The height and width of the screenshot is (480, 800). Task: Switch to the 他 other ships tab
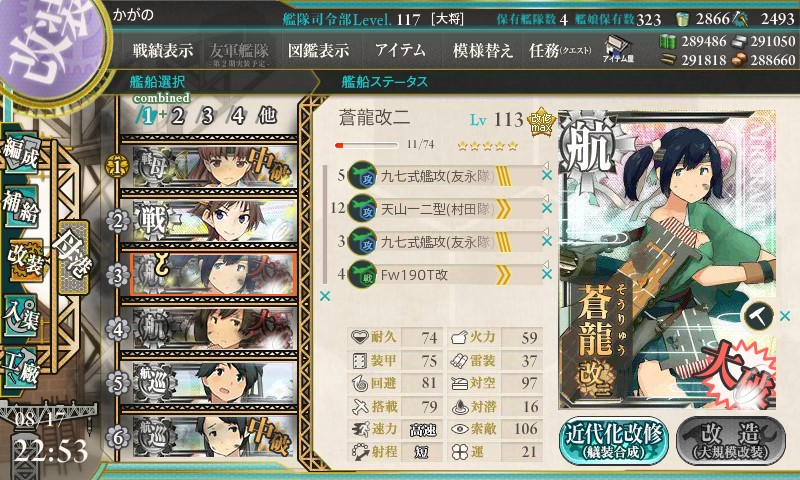pos(267,115)
